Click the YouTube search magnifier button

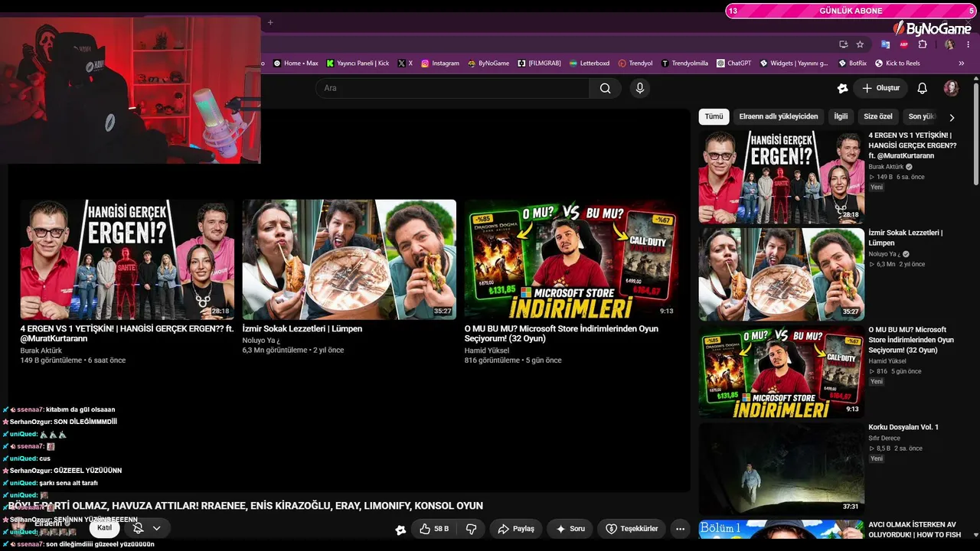[x=606, y=88]
